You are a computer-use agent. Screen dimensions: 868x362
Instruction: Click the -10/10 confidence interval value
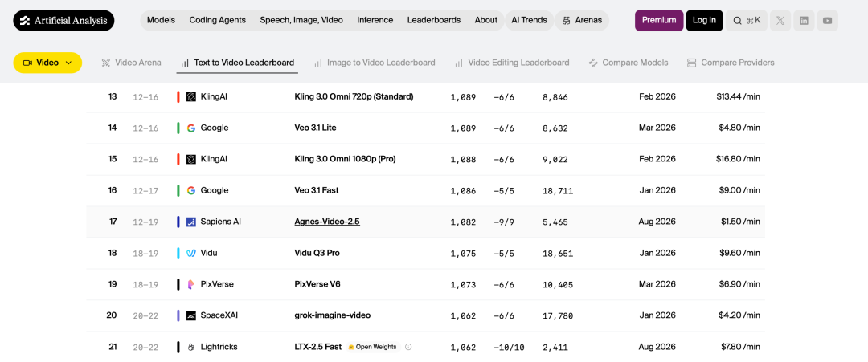point(509,348)
